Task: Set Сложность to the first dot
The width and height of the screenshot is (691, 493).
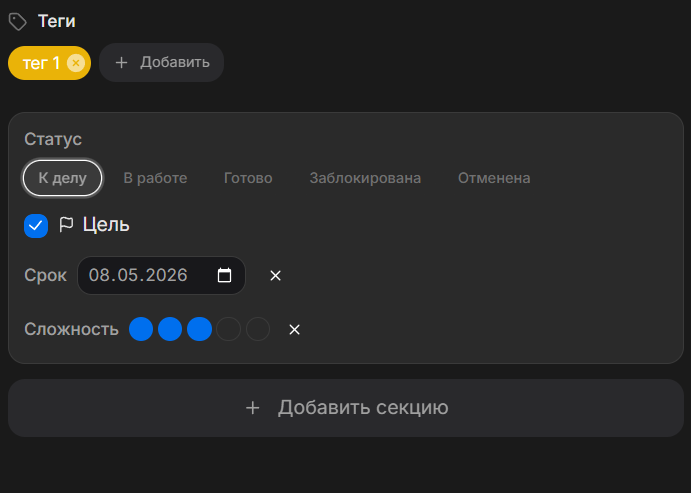Action: pyautogui.click(x=141, y=329)
